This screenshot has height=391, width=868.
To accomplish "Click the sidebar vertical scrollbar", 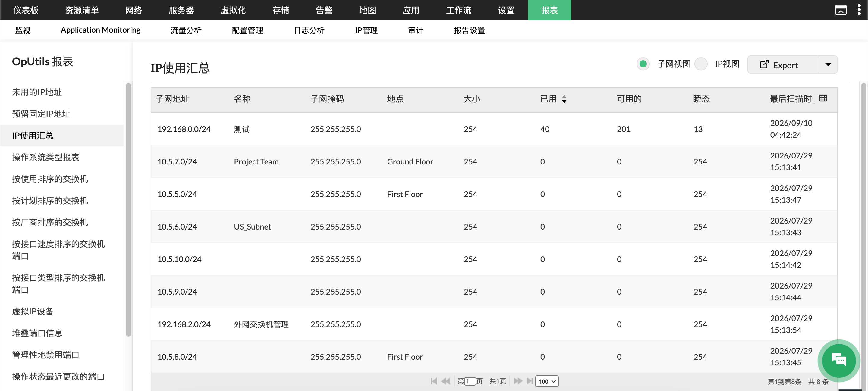I will 128,209.
